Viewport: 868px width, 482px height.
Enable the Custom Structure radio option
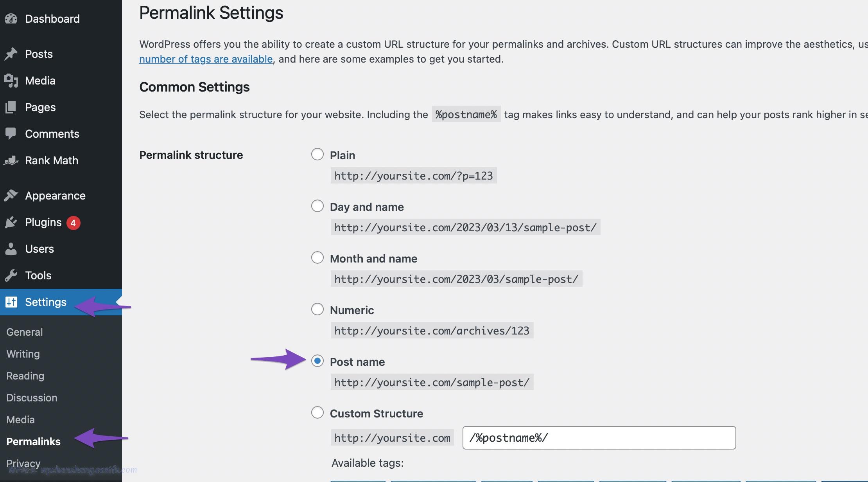[317, 413]
